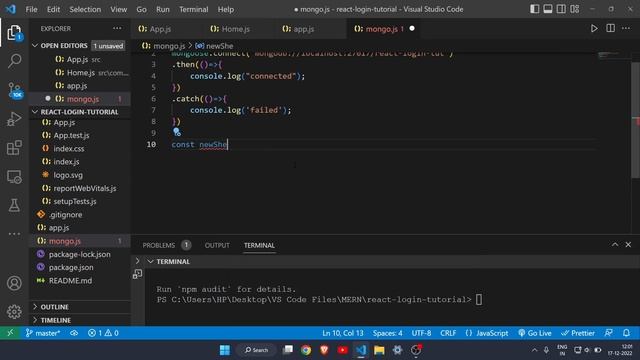Image resolution: width=640 pixels, height=360 pixels.
Task: Toggle primary side bar visibility
Action: pyautogui.click(x=534, y=9)
